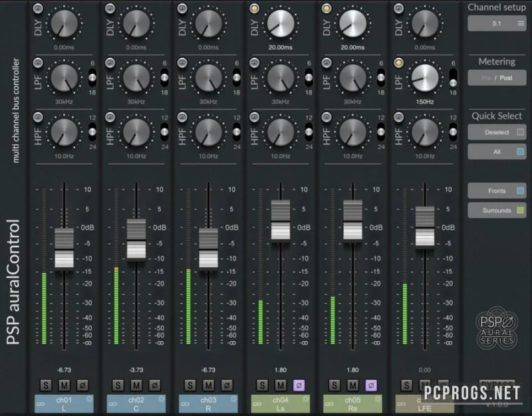Toggle LPF 6/18 slope switch on LFE strip
The height and width of the screenshot is (416, 532).
[453, 78]
